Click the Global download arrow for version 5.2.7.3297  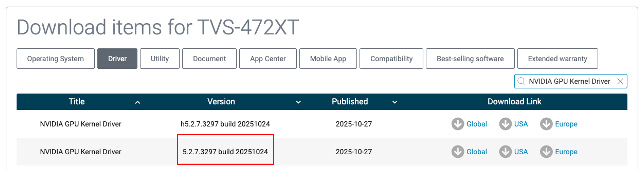(x=458, y=152)
